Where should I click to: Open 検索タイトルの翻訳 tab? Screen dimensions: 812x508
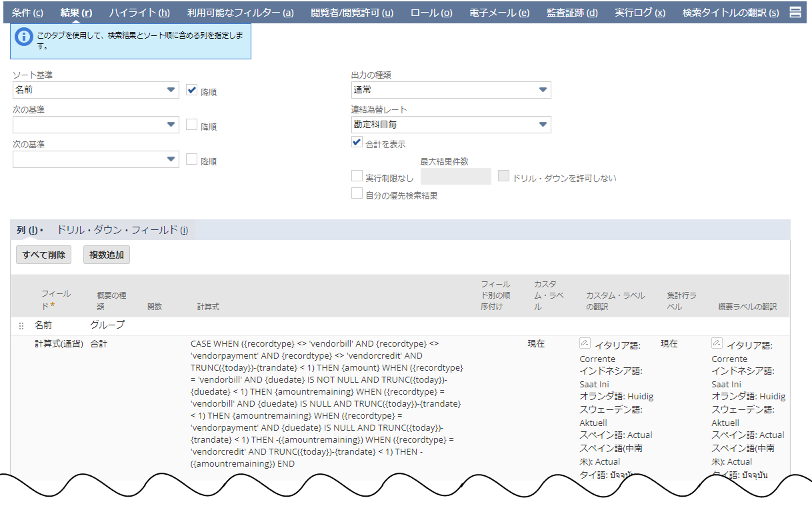pyautogui.click(x=731, y=13)
